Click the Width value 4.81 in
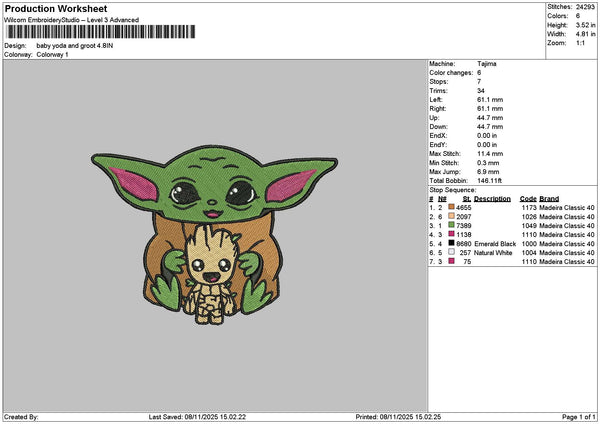Screen dimensions: 600x424 click(x=585, y=34)
